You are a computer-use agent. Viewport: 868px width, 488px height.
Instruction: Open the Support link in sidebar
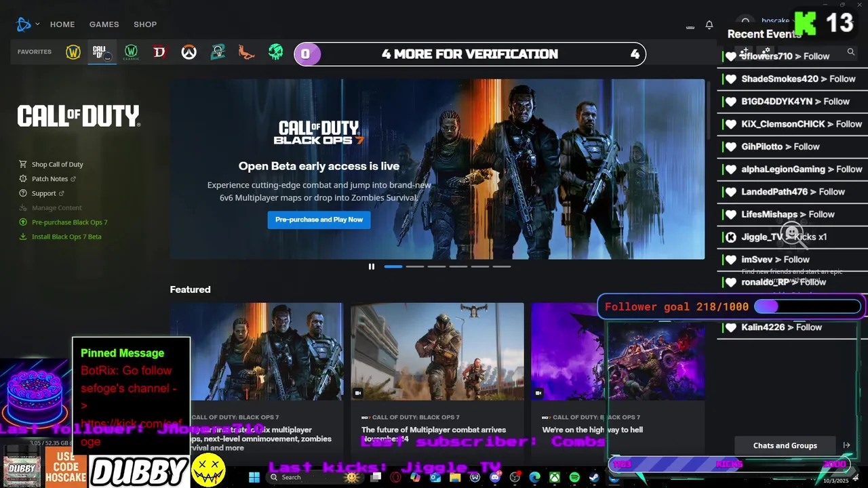(x=42, y=193)
